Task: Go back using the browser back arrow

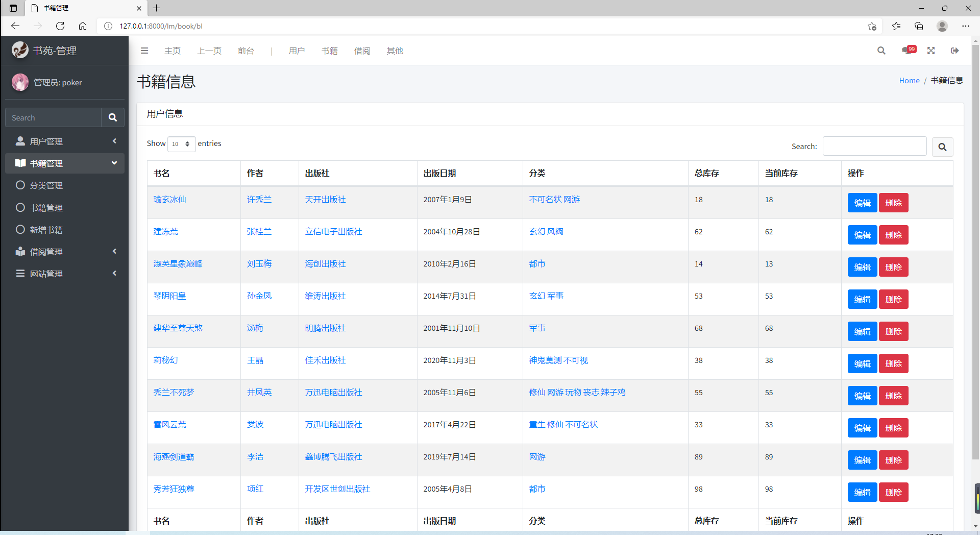Action: point(15,26)
